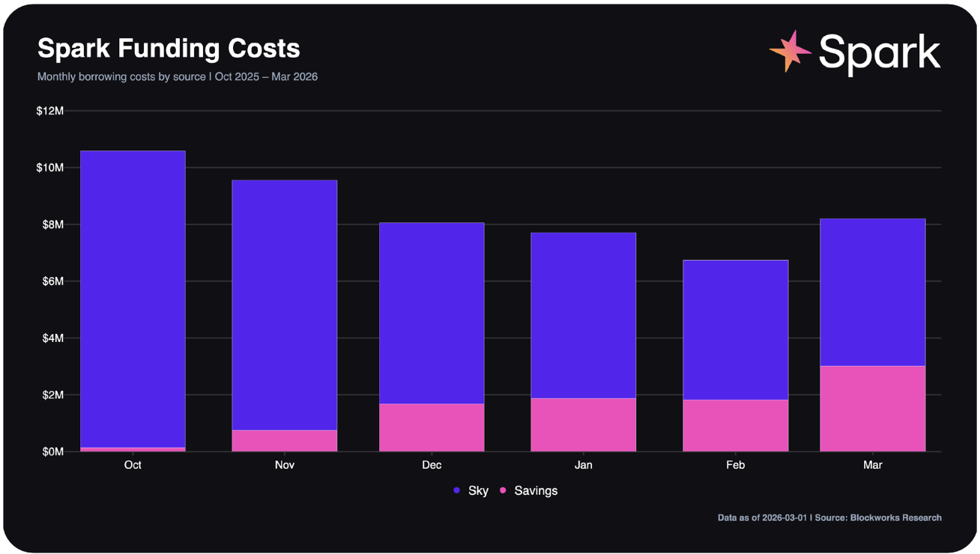Select the October Sky bar segment
The image size is (980, 554).
(x=133, y=299)
